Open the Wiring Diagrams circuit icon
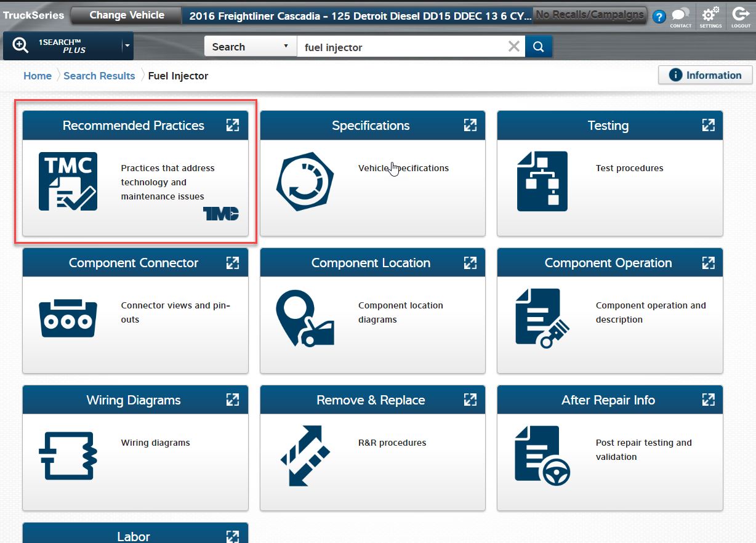Image resolution: width=756 pixels, height=543 pixels. [68, 456]
